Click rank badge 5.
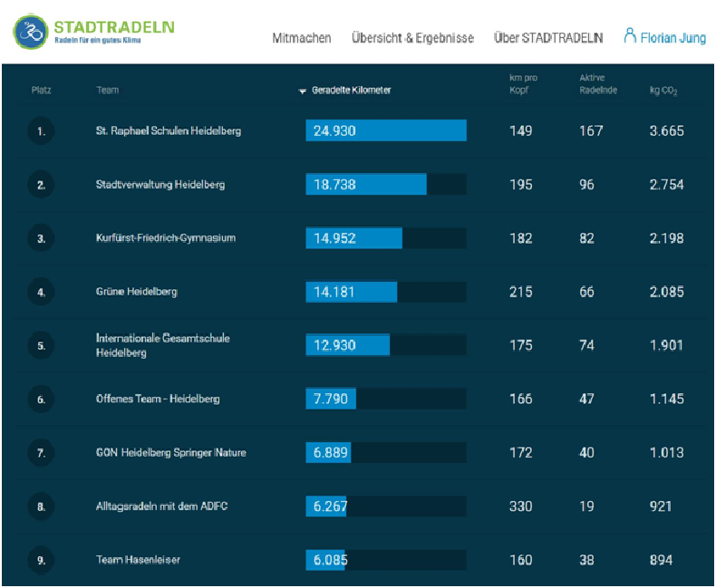Viewport: 716px width, 588px height. click(41, 345)
